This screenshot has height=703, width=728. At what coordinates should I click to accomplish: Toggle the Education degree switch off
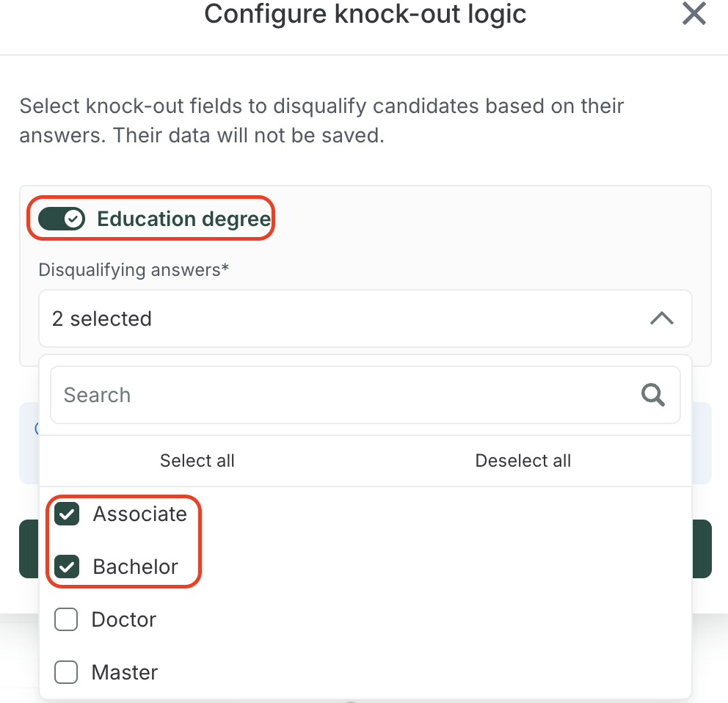coord(62,219)
